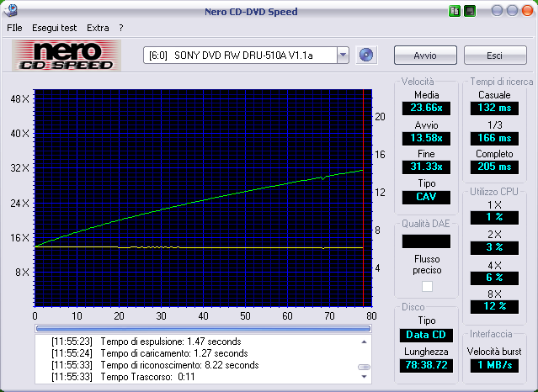Click the empty Qualità DAE value box
Viewport: 538px width, 392px height.
[426, 241]
